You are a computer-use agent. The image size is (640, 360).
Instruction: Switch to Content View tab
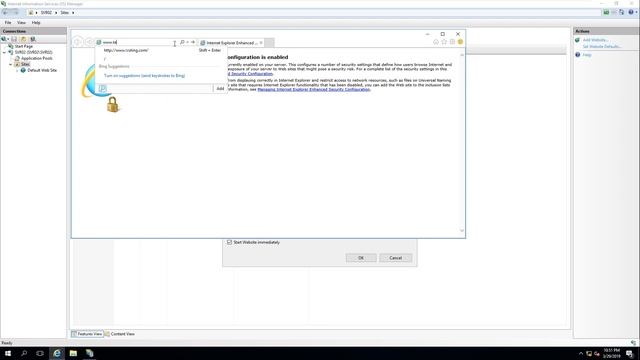119,334
